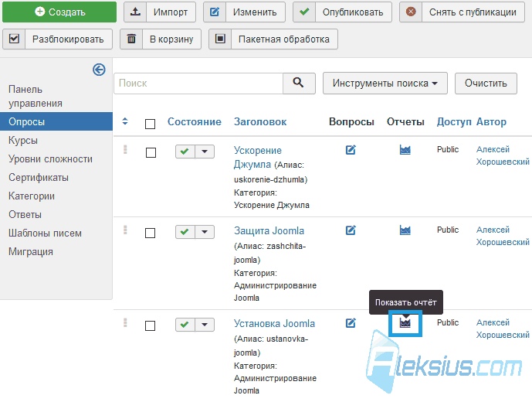Click the Разблокировать button
532x402 pixels.
click(57, 39)
